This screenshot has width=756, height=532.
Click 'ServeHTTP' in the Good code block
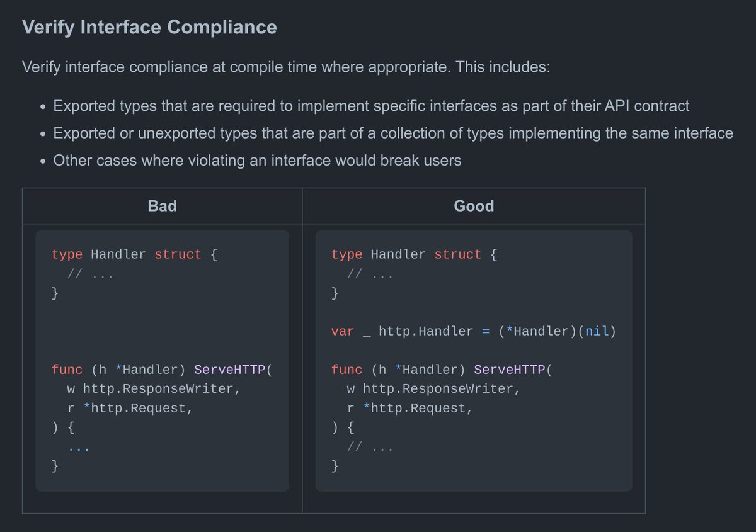coord(510,370)
